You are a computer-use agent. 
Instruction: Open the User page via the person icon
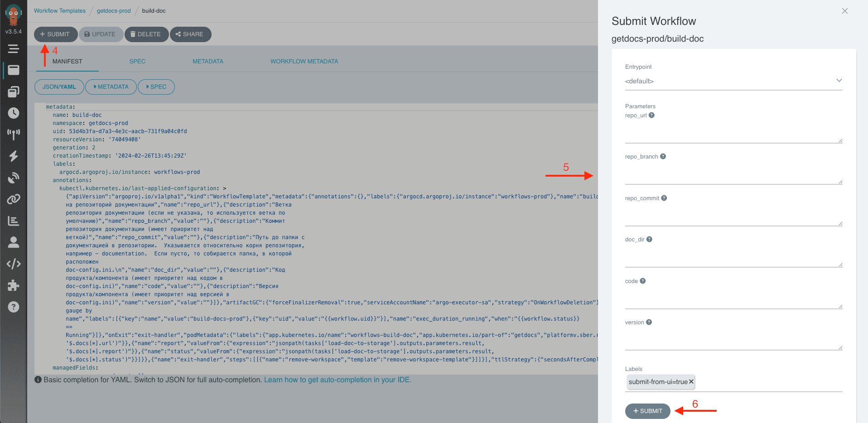coord(14,242)
